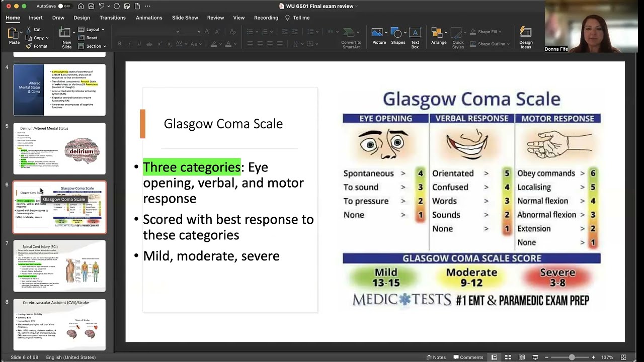Image resolution: width=644 pixels, height=362 pixels.
Task: Paste from clipboard with Paste icon
Action: coord(14,34)
